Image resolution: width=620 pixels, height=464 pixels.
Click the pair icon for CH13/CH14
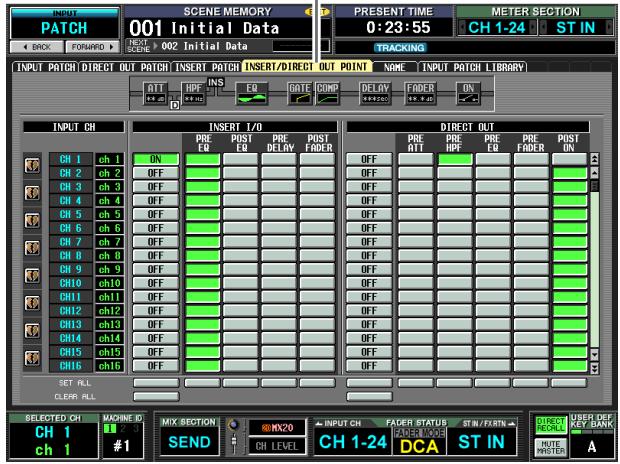[32, 331]
